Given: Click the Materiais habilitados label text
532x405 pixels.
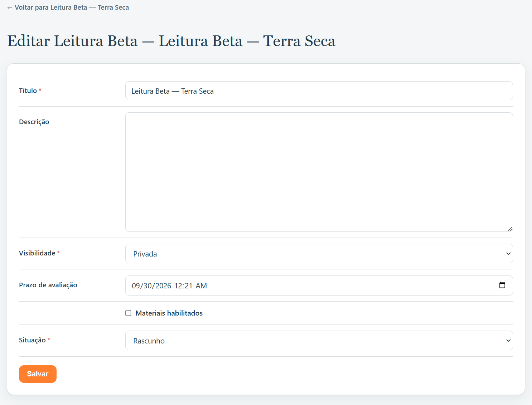Looking at the screenshot, I should coord(169,313).
